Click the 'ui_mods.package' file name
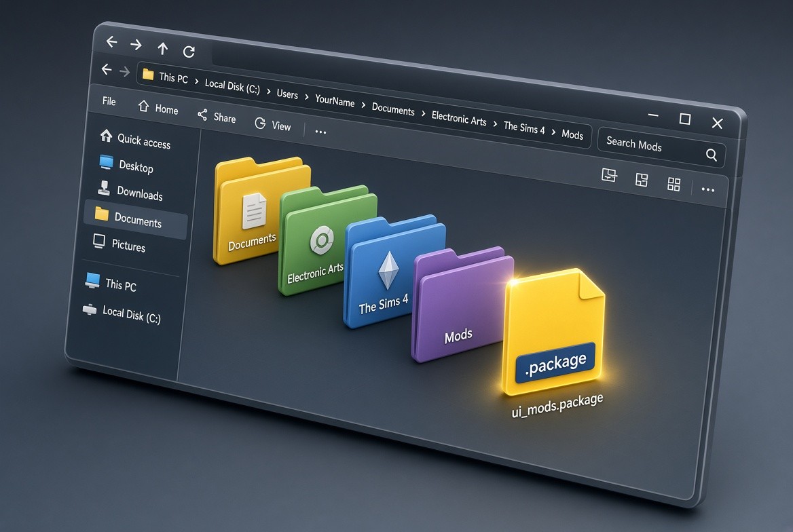The width and height of the screenshot is (793, 532). point(557,406)
